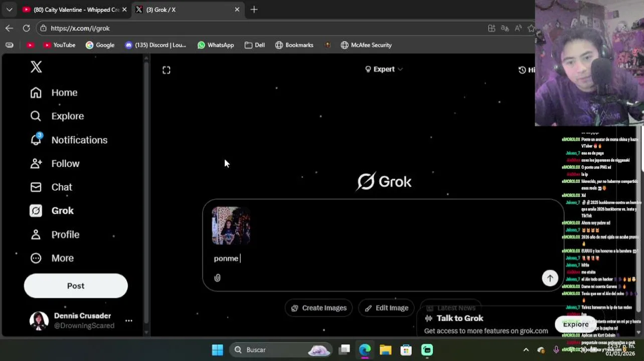Open task view in taskbar

(344, 350)
